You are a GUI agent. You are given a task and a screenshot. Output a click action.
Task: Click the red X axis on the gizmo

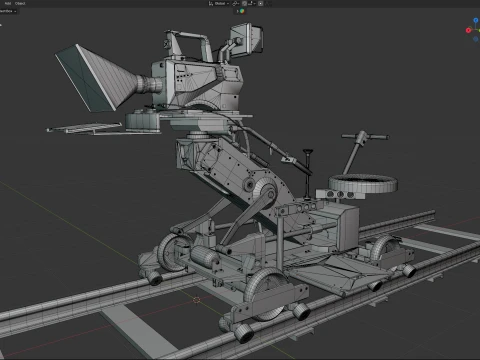(468, 30)
